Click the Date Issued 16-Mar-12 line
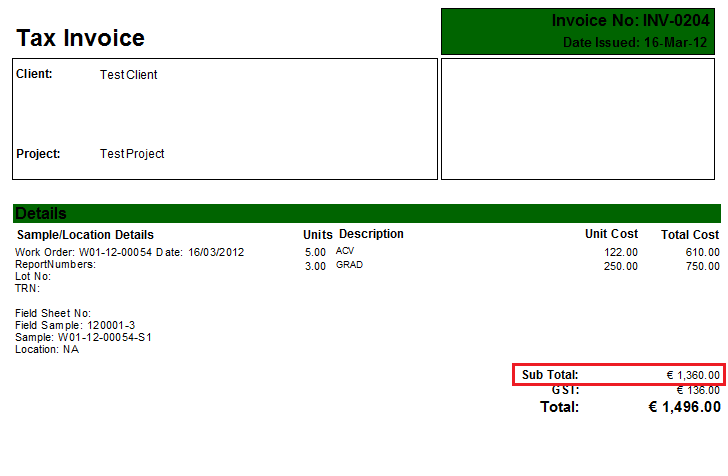728x476 pixels. pyautogui.click(x=635, y=43)
